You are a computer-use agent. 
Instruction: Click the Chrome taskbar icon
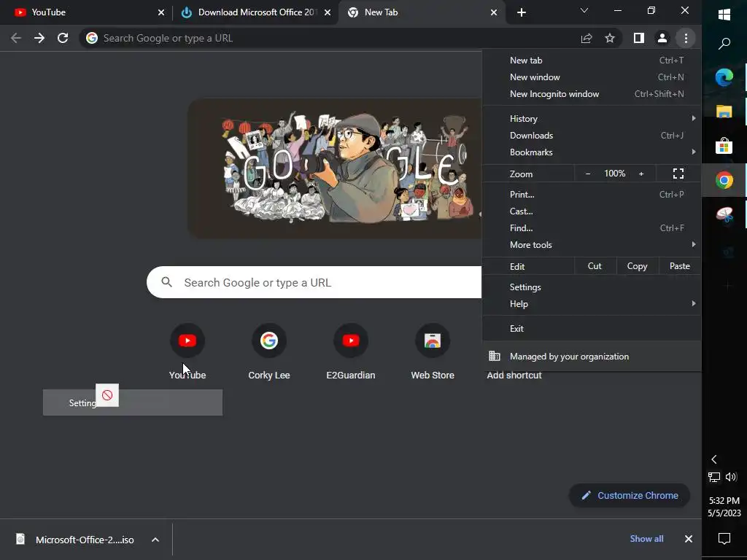[724, 181]
